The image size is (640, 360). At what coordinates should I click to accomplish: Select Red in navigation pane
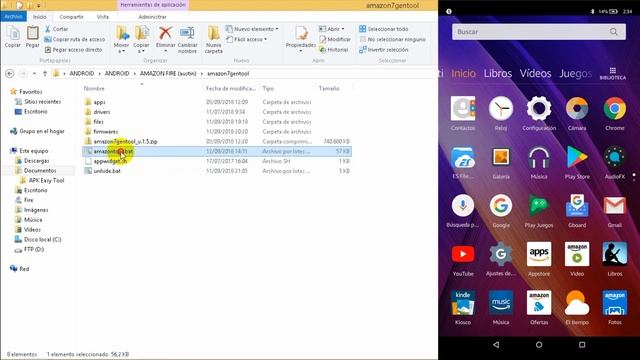click(x=24, y=269)
